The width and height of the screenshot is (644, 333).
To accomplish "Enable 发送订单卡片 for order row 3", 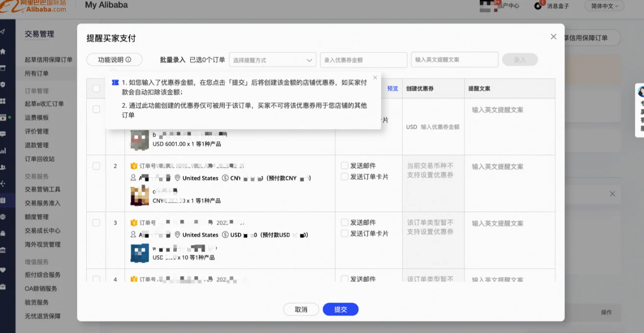I will click(344, 233).
